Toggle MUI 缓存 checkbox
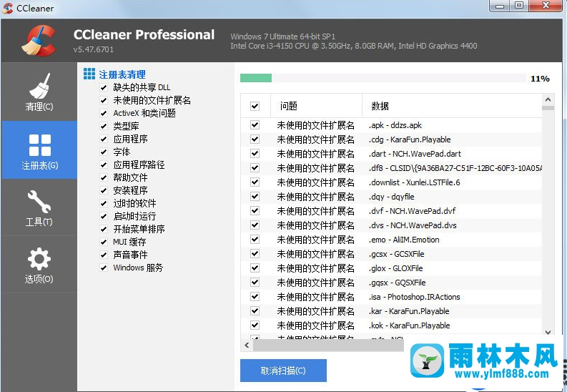The image size is (567, 392). (x=104, y=242)
